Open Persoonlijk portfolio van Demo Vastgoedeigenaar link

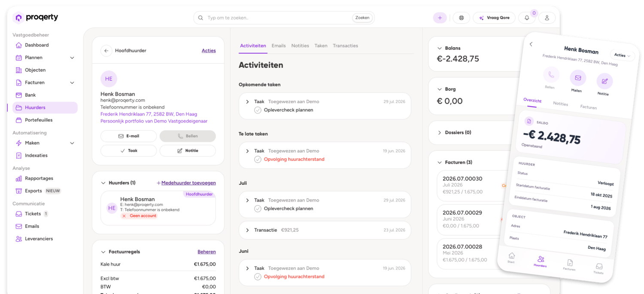pos(154,121)
